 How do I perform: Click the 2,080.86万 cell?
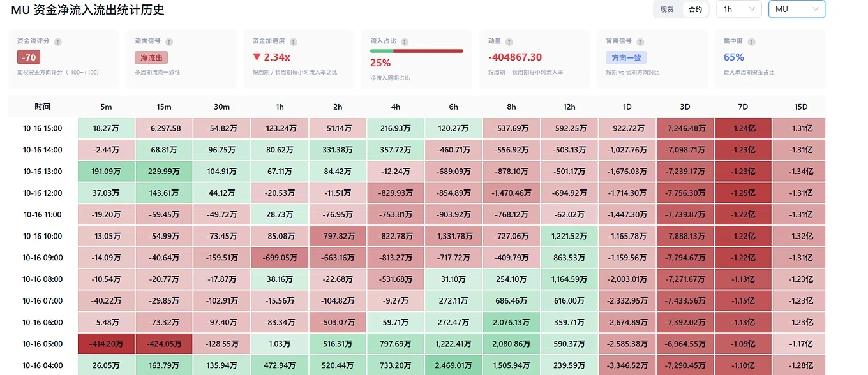512,344
